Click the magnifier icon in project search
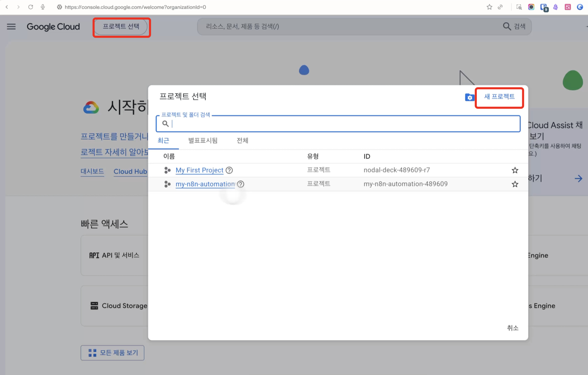588x375 pixels. (165, 124)
